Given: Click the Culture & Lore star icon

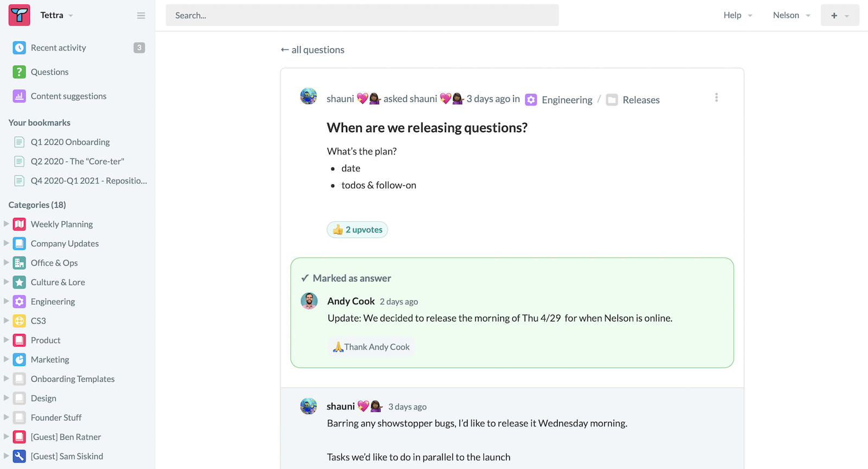Looking at the screenshot, I should point(20,282).
